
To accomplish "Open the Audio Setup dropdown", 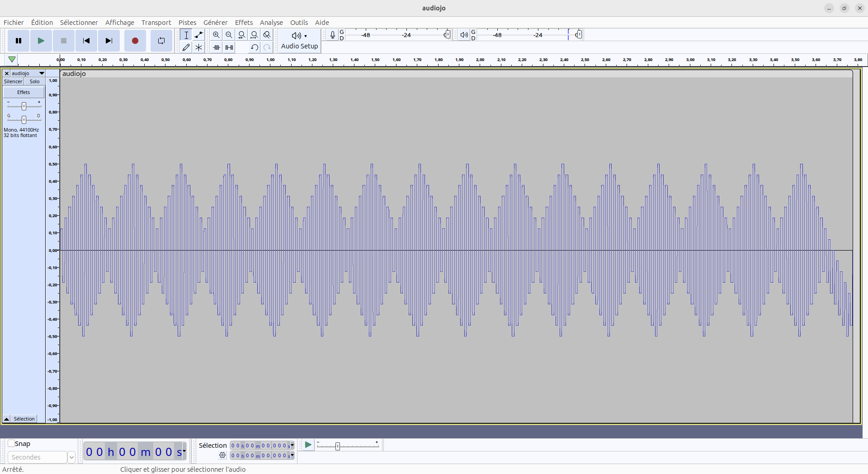I will (299, 41).
